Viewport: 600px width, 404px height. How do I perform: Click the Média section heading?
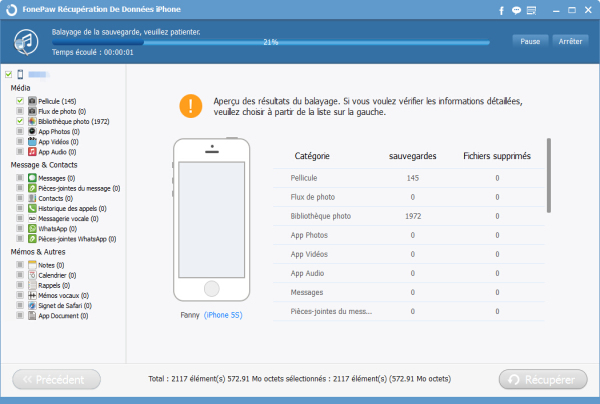click(x=20, y=88)
